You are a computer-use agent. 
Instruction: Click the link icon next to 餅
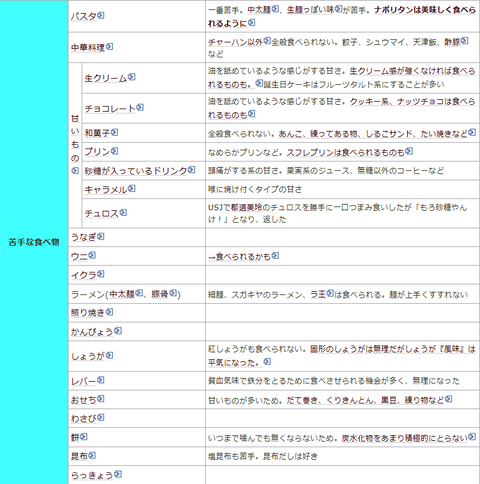[84, 436]
